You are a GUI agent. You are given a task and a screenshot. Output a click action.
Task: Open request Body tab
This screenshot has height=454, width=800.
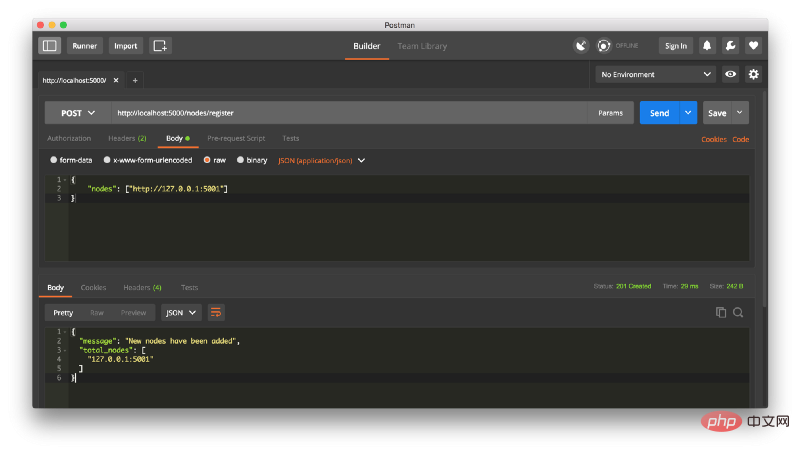178,138
